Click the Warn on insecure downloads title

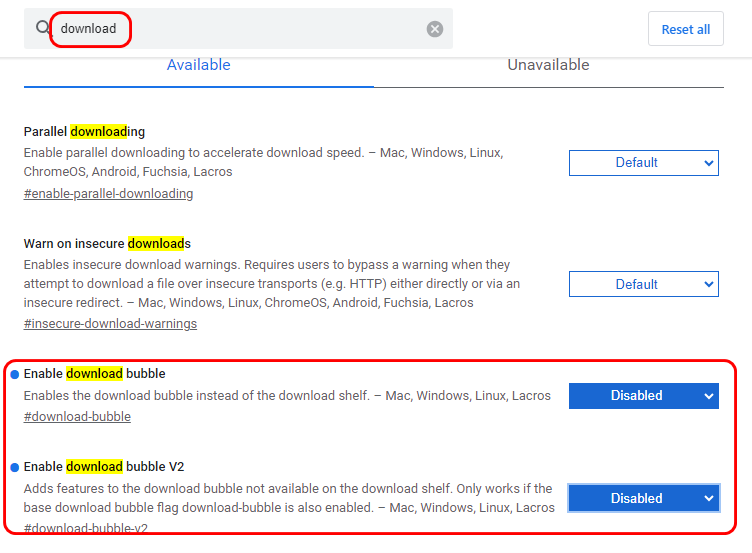pos(107,244)
